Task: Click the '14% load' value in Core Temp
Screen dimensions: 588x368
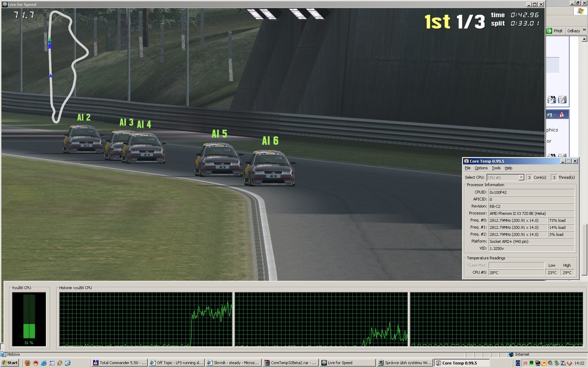Action: coord(561,227)
